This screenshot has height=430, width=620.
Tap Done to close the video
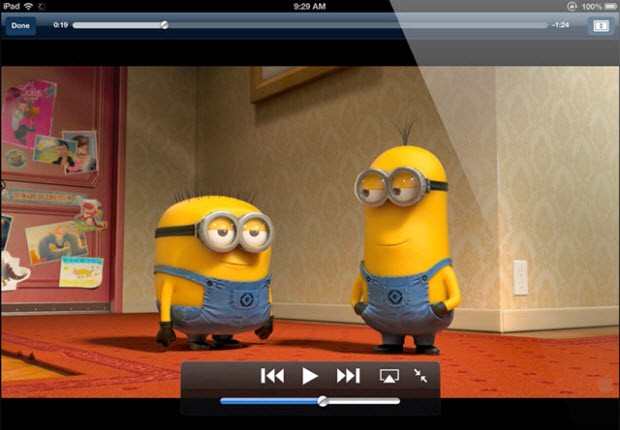(x=20, y=25)
